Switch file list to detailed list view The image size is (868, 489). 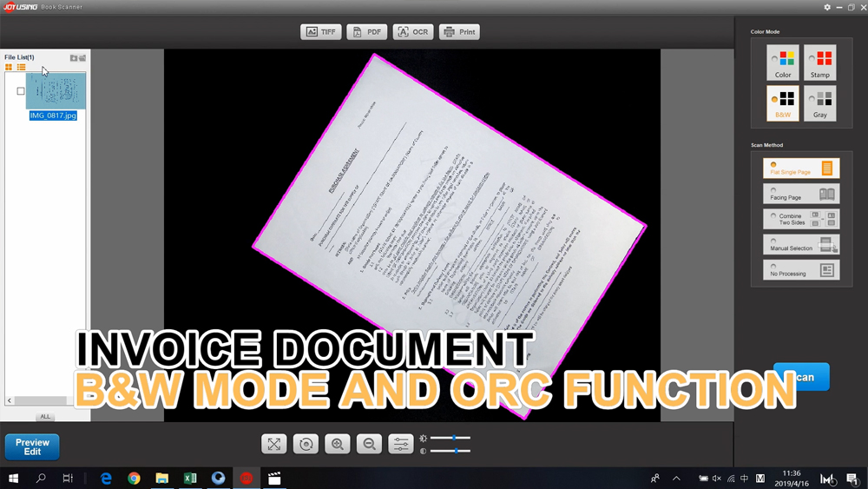(x=21, y=67)
